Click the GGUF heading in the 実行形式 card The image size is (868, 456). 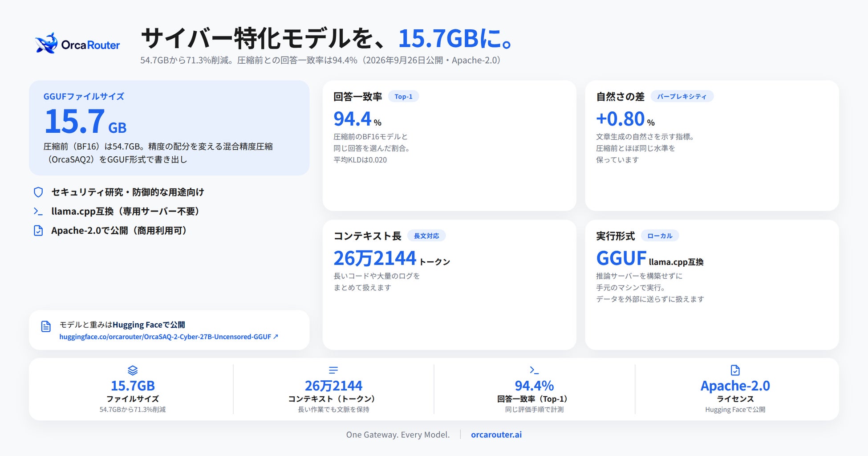pos(621,258)
